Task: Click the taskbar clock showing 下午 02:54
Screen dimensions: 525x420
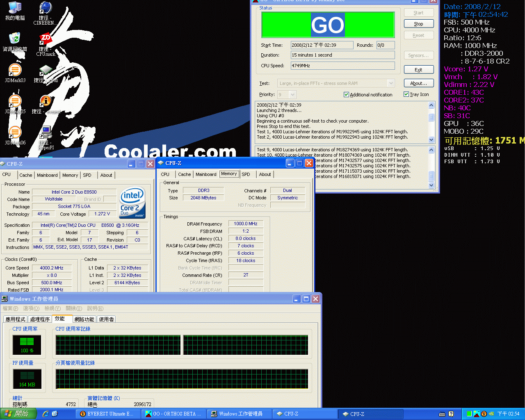Action: (508, 414)
